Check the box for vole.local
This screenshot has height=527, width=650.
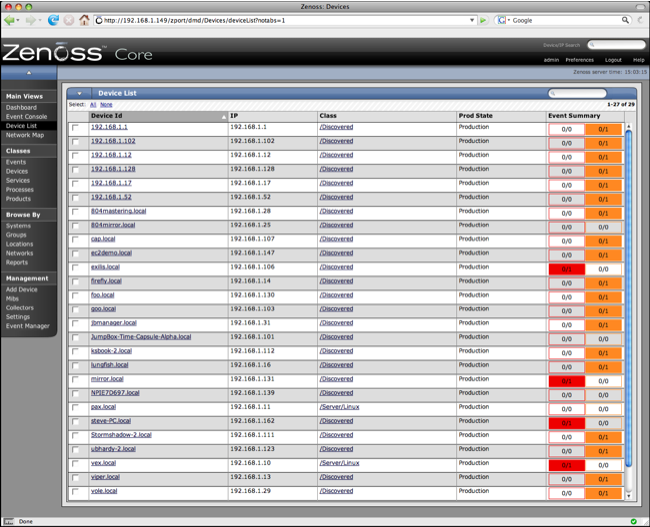tap(75, 492)
